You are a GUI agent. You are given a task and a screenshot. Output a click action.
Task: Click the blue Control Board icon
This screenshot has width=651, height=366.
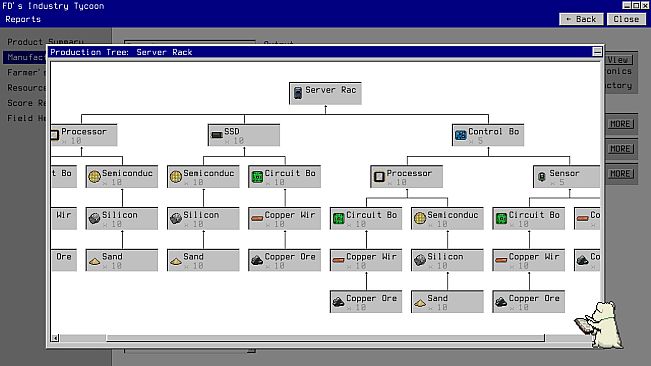point(461,135)
